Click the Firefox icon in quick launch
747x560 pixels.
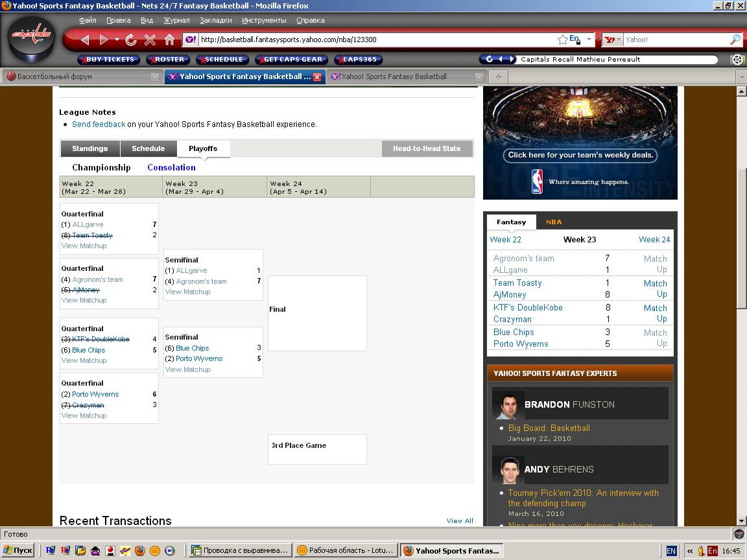point(139,550)
